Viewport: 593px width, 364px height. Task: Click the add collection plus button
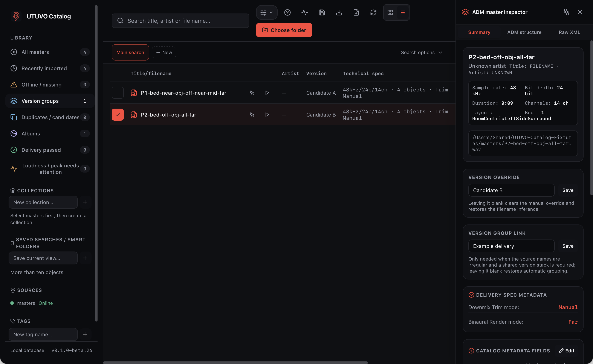click(85, 202)
